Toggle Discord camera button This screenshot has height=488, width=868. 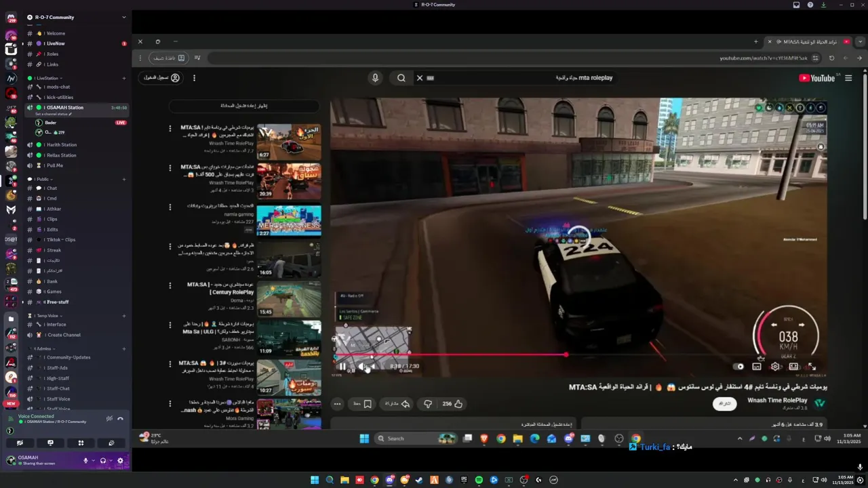pyautogui.click(x=20, y=443)
